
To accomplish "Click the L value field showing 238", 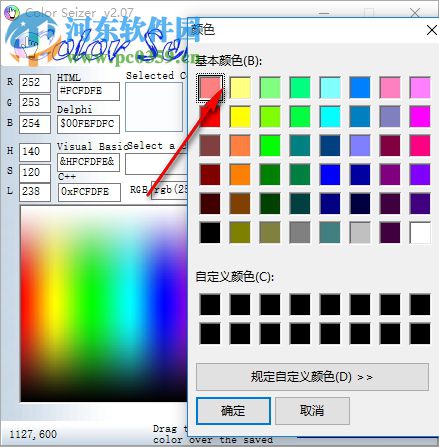I will [35, 192].
